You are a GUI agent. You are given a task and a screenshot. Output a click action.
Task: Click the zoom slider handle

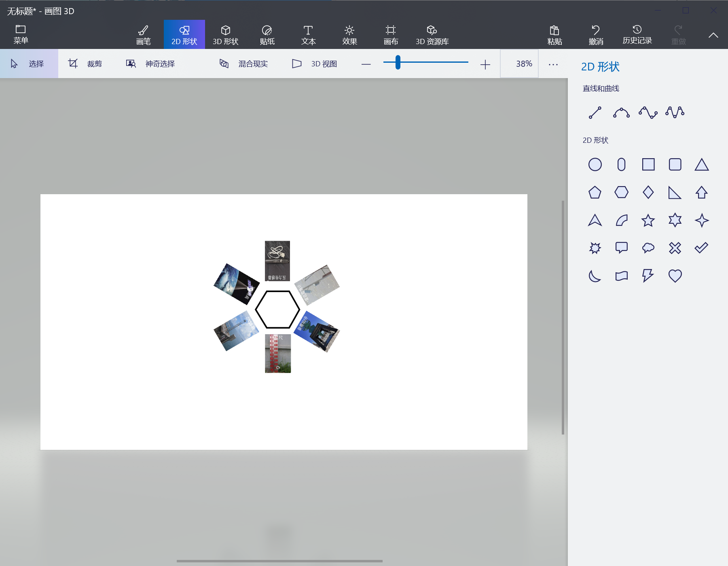point(398,62)
